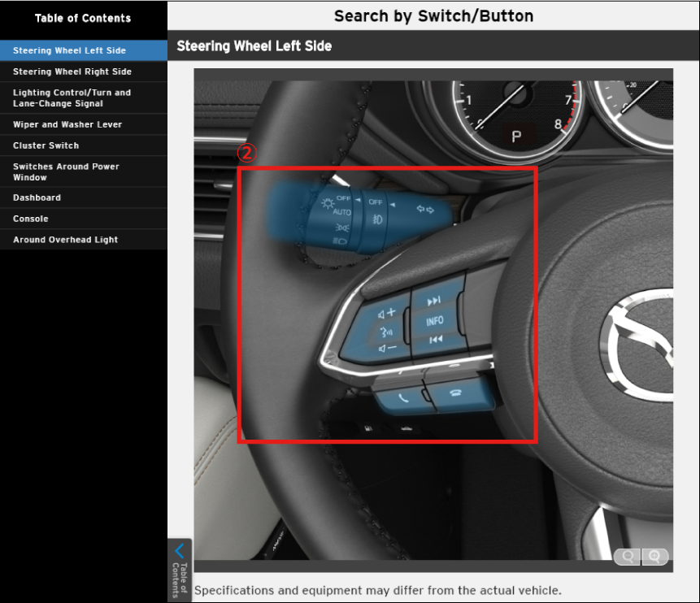Click the seek forward track button
The image size is (700, 603).
pyautogui.click(x=434, y=301)
